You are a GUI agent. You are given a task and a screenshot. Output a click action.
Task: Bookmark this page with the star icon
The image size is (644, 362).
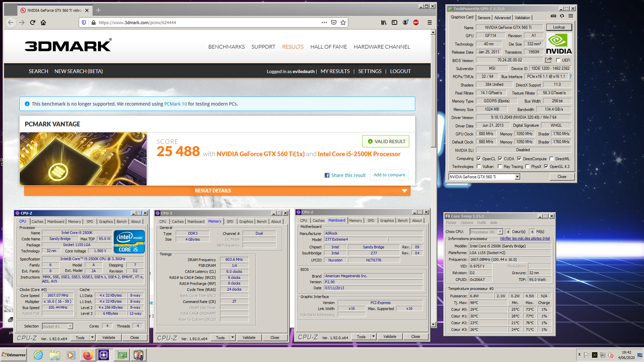pyautogui.click(x=343, y=22)
